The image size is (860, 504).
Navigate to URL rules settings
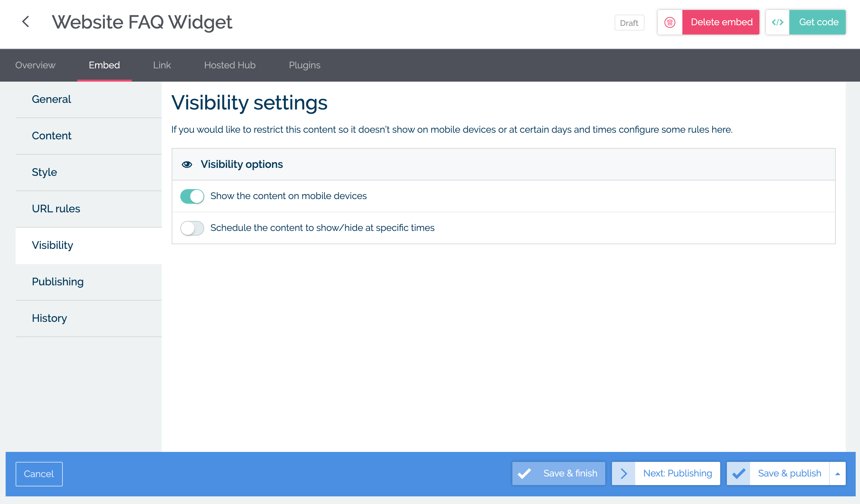(56, 208)
